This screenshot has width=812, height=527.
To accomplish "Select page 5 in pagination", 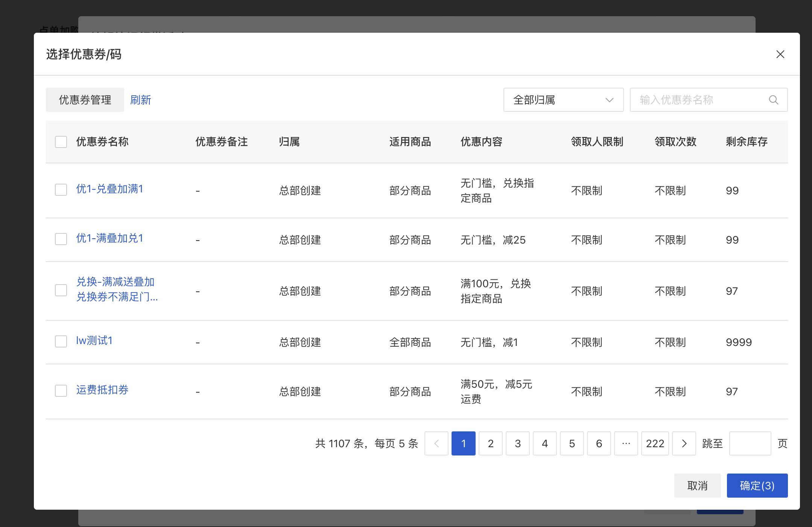I will [572, 443].
